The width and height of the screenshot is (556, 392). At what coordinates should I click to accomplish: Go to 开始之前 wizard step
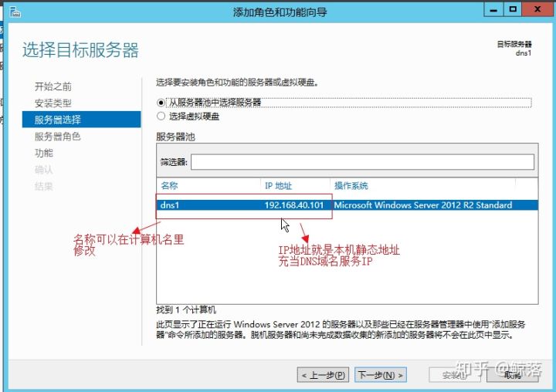tap(53, 86)
